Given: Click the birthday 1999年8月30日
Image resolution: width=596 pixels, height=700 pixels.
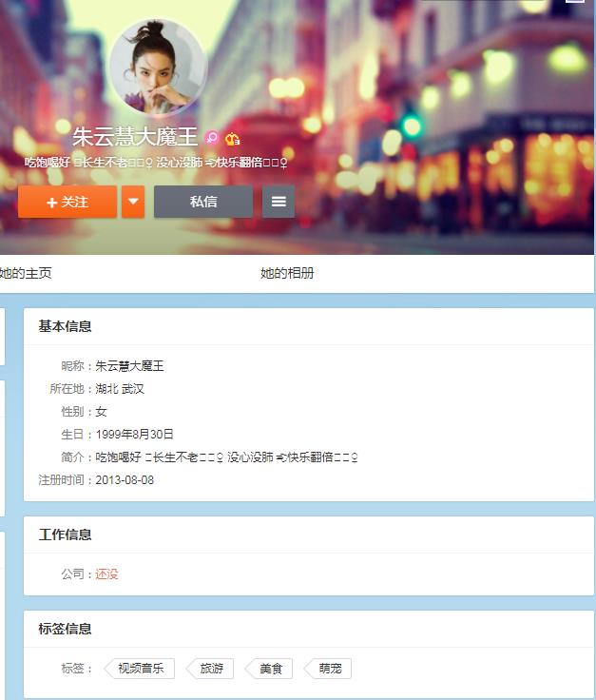Looking at the screenshot, I should pos(135,435).
